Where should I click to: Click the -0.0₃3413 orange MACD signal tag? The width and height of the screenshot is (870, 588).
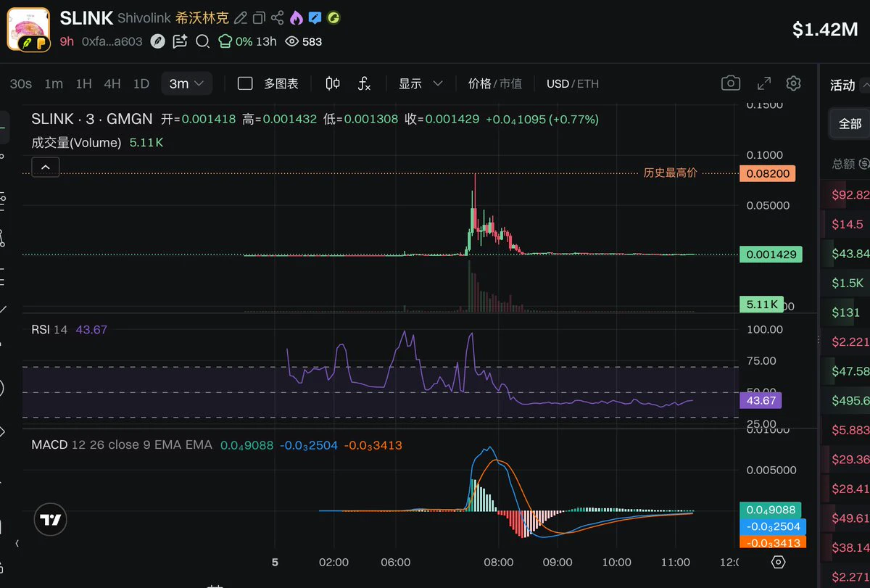coord(772,542)
